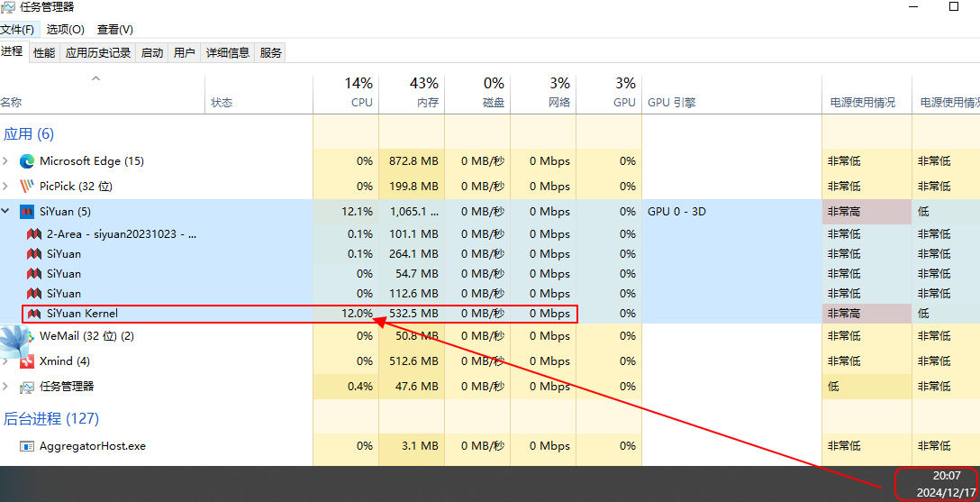Click SiYuan Kernel memory 532.5 MB
This screenshot has height=502, width=980.
pyautogui.click(x=413, y=314)
